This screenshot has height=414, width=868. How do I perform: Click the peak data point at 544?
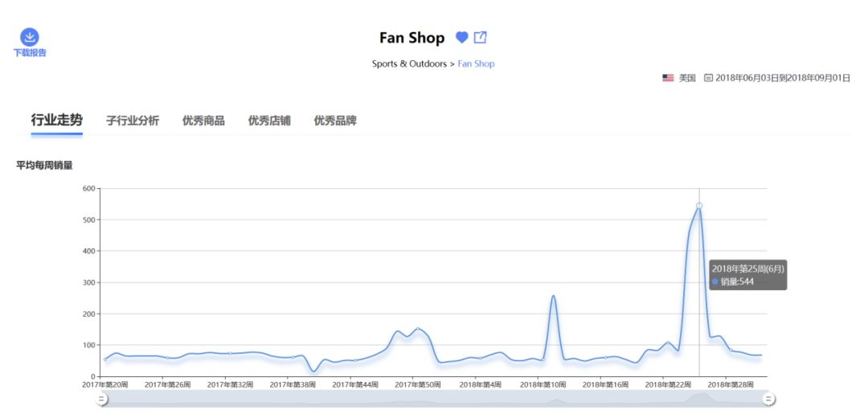coord(699,205)
